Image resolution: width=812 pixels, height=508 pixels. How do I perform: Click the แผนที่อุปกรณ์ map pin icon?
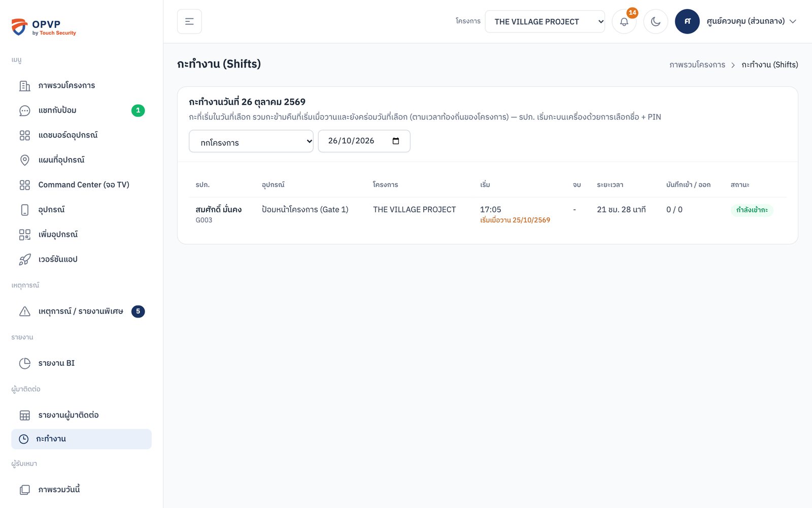point(24,160)
